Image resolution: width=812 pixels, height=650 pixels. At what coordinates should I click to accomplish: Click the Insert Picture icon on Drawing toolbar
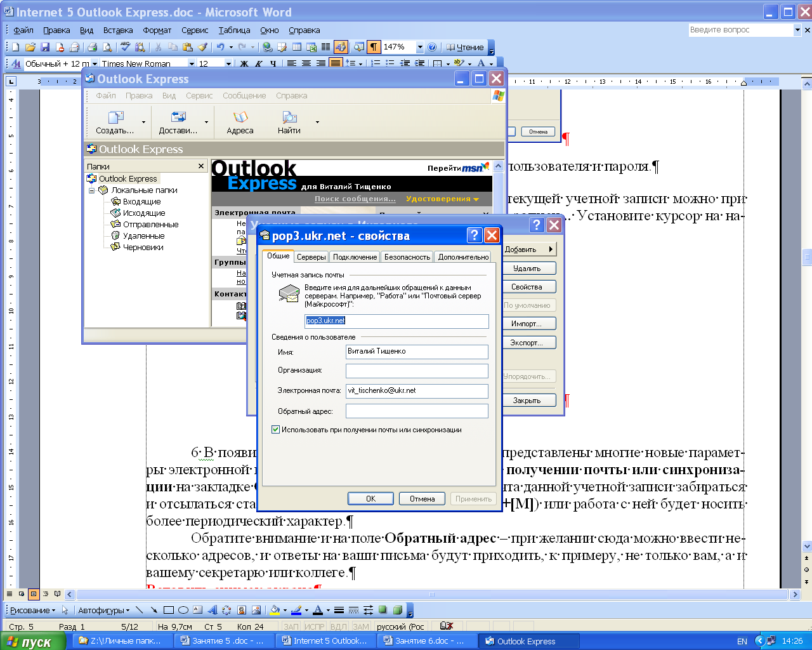click(256, 610)
